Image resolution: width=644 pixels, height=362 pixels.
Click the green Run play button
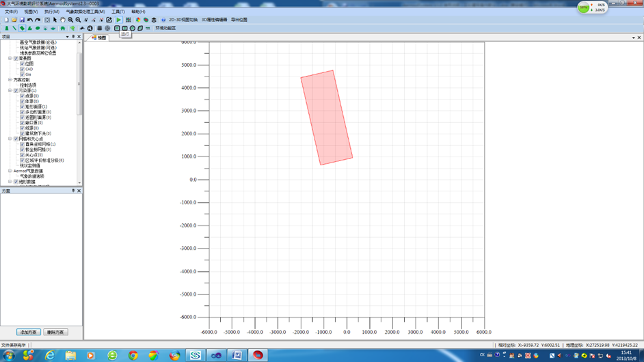tap(119, 20)
